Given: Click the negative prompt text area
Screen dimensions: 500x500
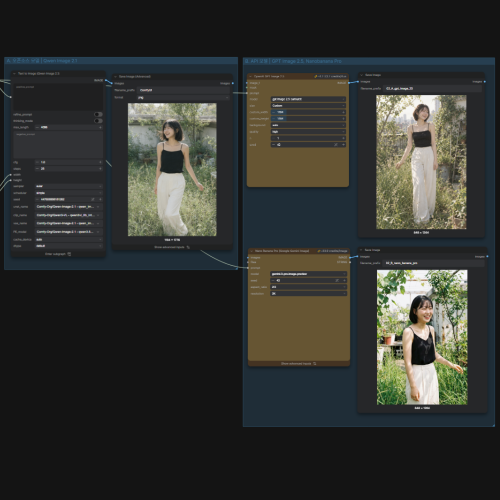Looking at the screenshot, I should coord(58,144).
